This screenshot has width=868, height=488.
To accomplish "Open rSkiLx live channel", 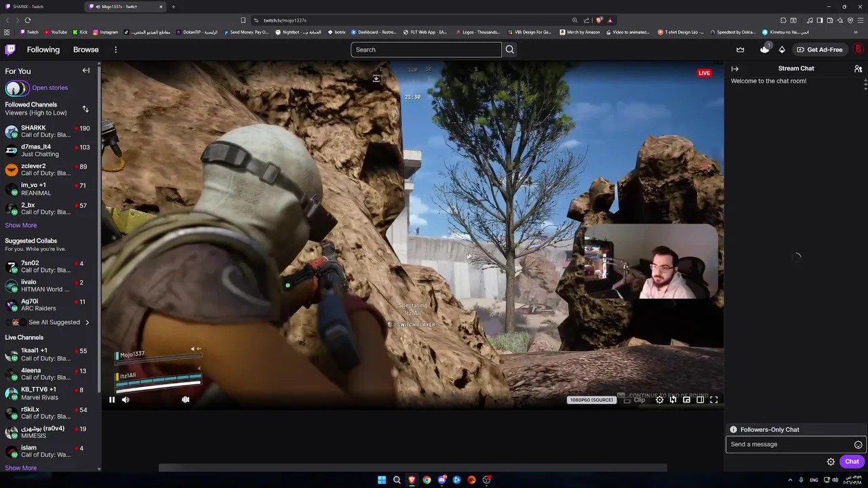I will point(49,413).
